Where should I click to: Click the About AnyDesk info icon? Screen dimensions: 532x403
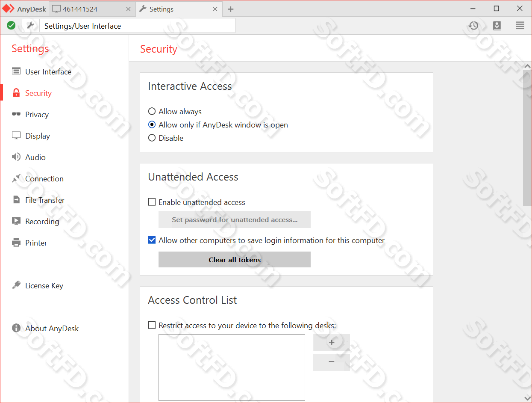(16, 328)
